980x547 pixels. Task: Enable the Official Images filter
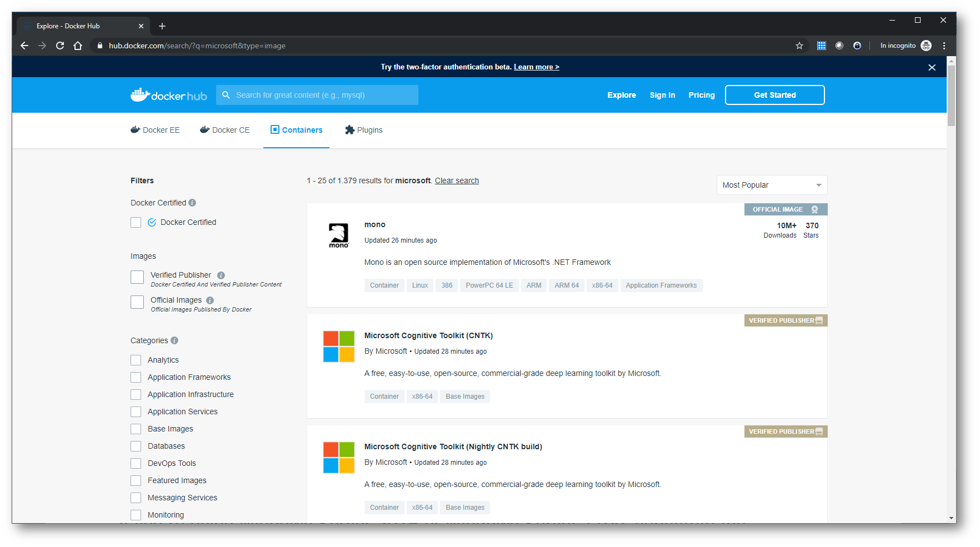pyautogui.click(x=137, y=302)
